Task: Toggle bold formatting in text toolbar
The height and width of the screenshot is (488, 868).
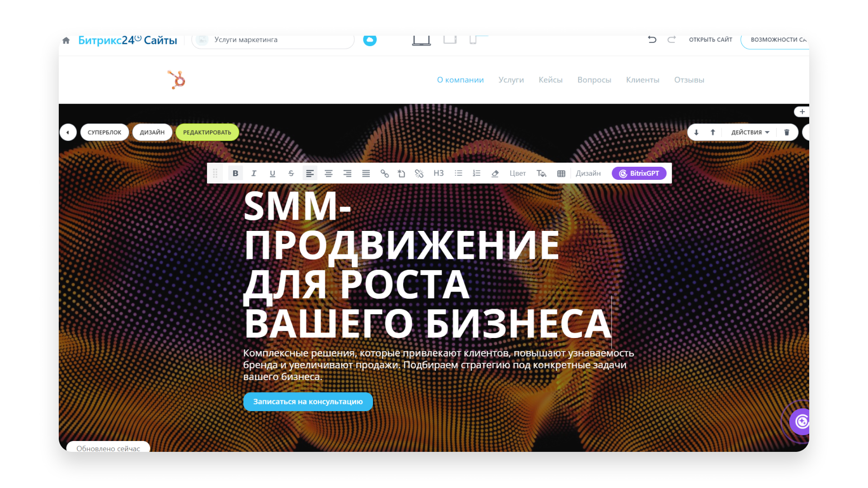Action: point(235,174)
